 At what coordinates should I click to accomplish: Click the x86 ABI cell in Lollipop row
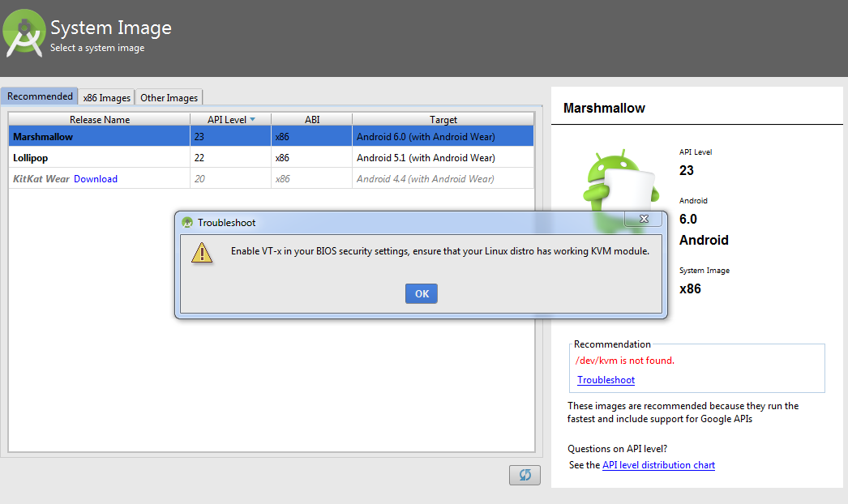pos(311,157)
